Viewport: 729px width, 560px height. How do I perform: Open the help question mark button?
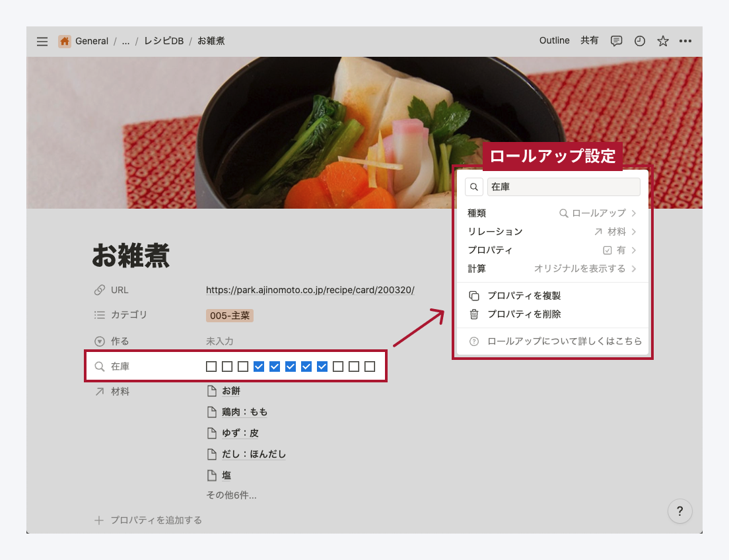coord(679,511)
